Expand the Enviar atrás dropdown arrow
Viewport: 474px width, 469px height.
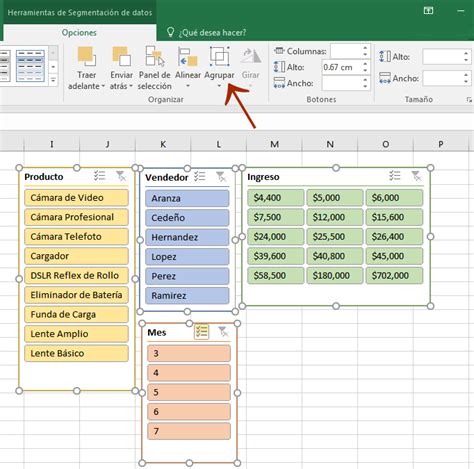[x=131, y=86]
